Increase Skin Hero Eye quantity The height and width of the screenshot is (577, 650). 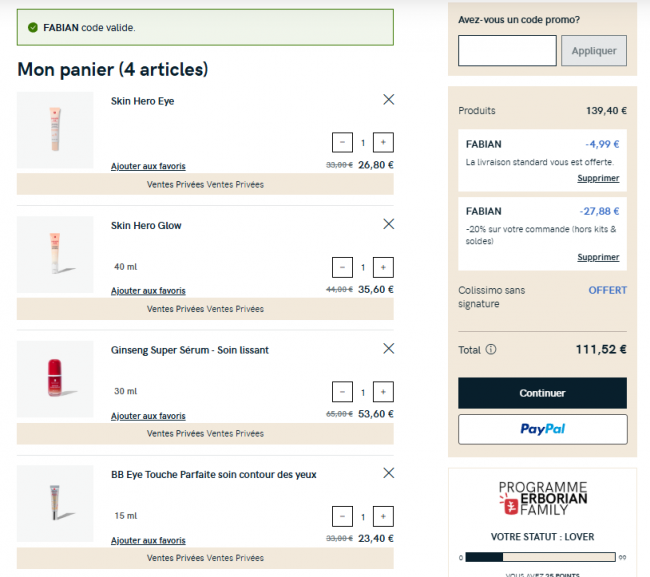click(383, 143)
